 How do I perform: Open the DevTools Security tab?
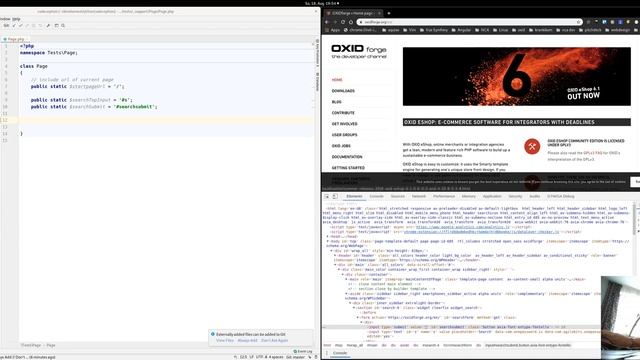tap(515, 196)
